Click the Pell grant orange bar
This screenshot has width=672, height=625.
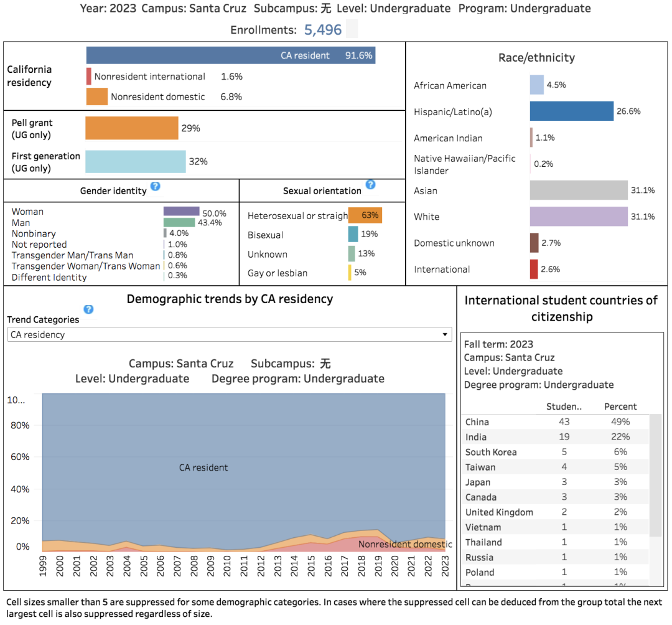coord(131,128)
